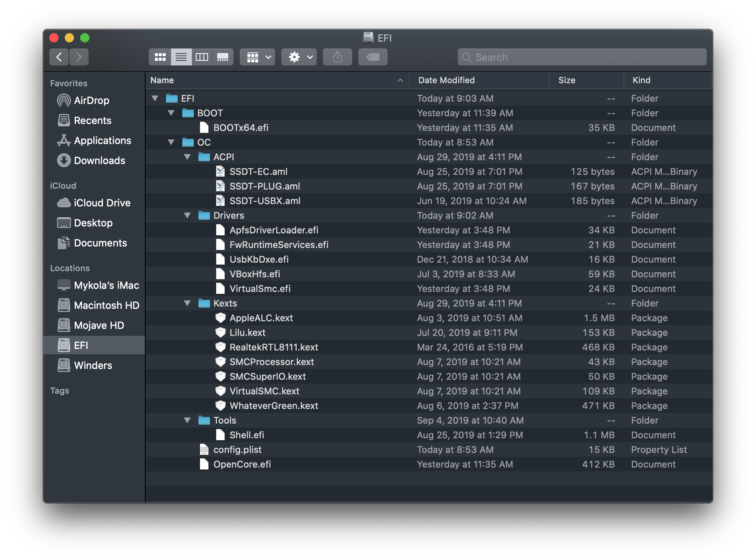Switch to icon view
This screenshot has width=756, height=560.
160,57
